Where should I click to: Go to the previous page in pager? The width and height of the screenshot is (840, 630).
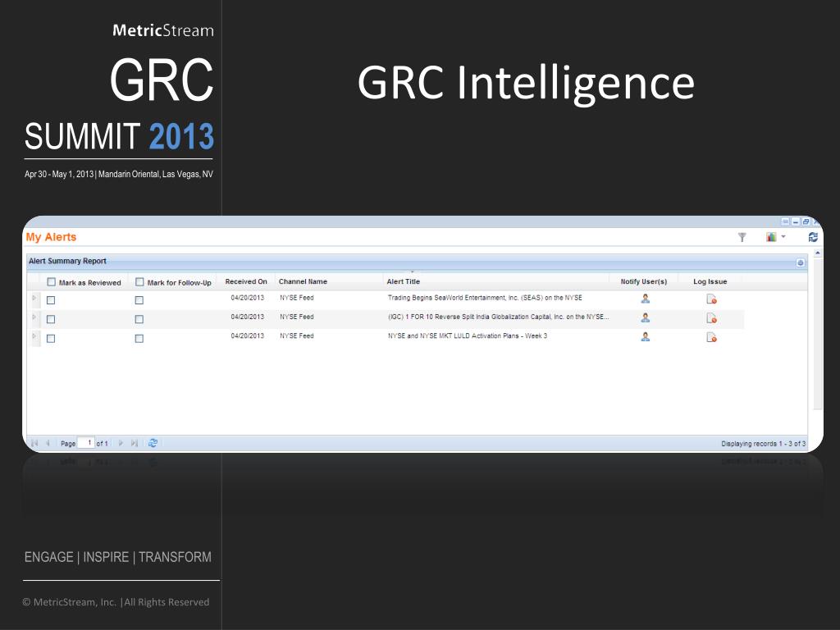48,443
